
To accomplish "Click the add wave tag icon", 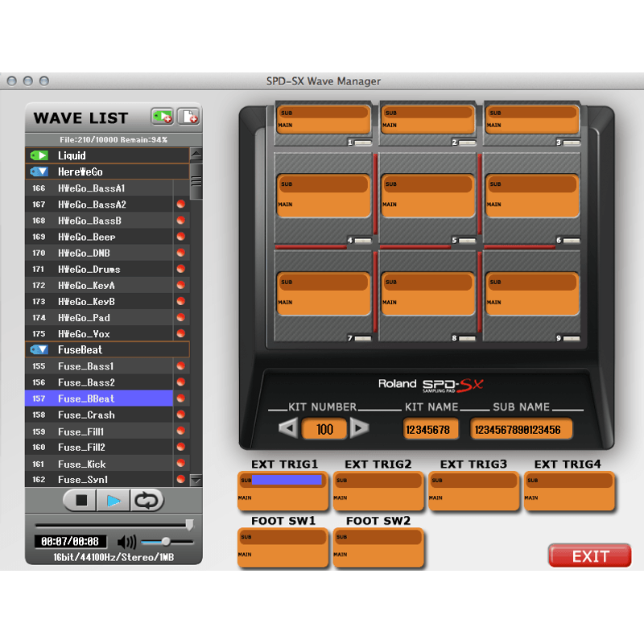I will (x=161, y=116).
